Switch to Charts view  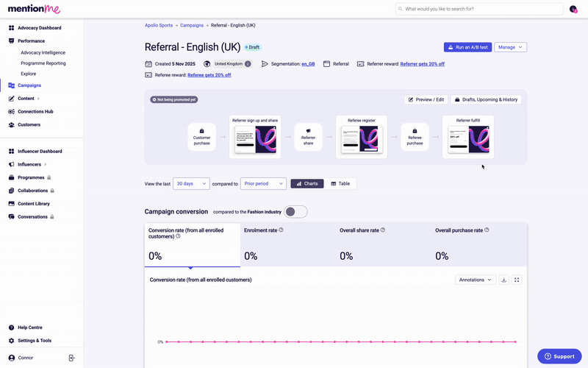[x=307, y=183]
